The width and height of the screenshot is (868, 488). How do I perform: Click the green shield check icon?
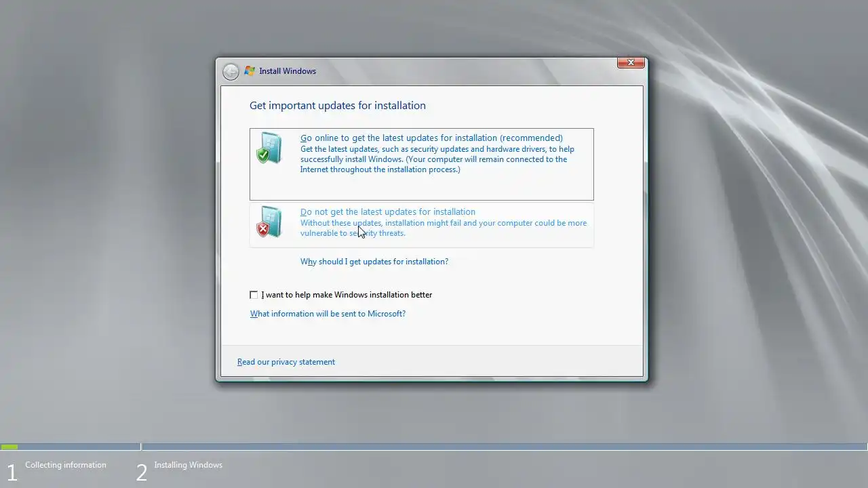point(269,148)
